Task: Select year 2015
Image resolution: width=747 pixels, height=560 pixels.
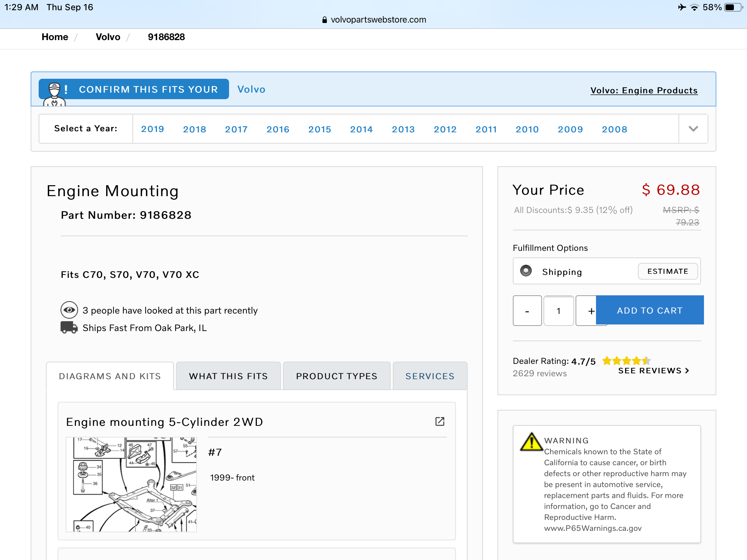Action: [320, 129]
